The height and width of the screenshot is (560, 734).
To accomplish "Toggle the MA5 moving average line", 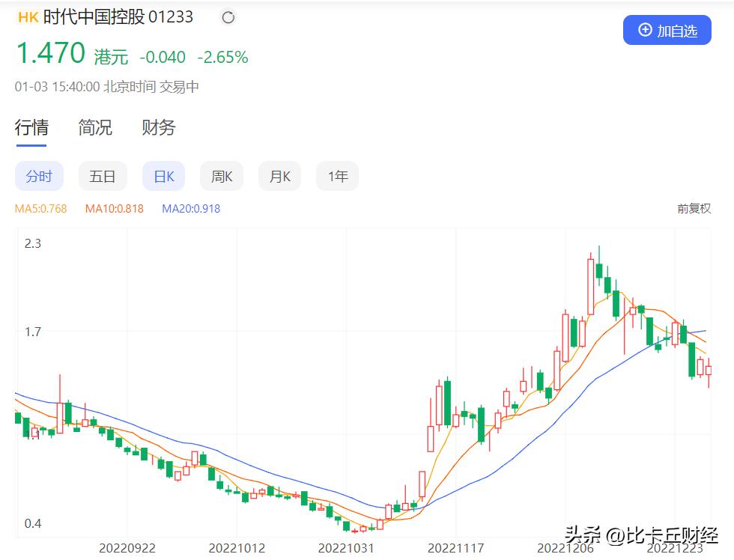I will click(x=40, y=210).
